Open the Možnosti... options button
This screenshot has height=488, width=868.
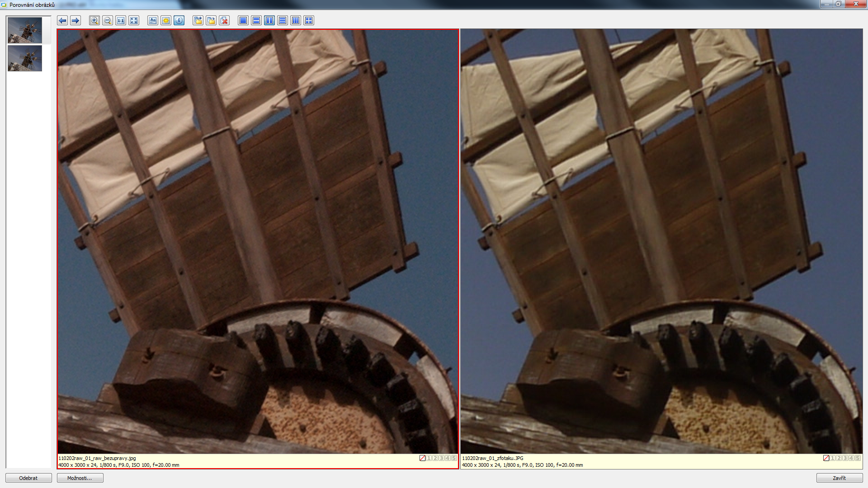click(x=80, y=478)
